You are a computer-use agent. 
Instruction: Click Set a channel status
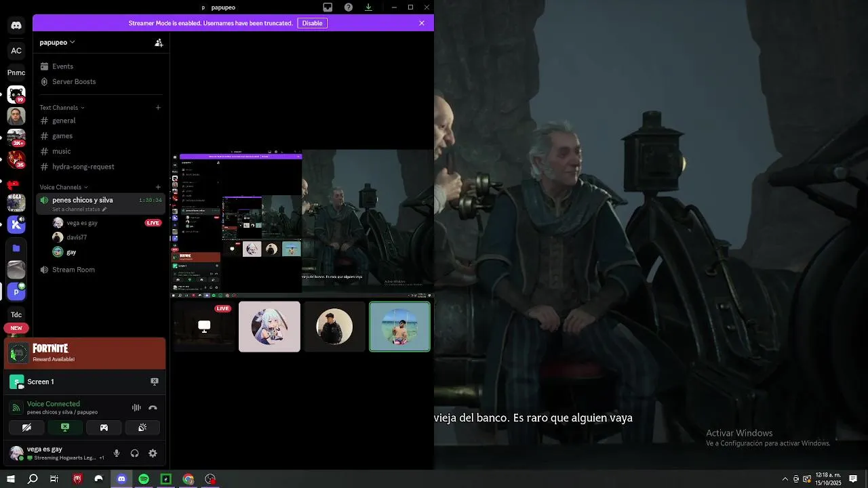(79, 209)
